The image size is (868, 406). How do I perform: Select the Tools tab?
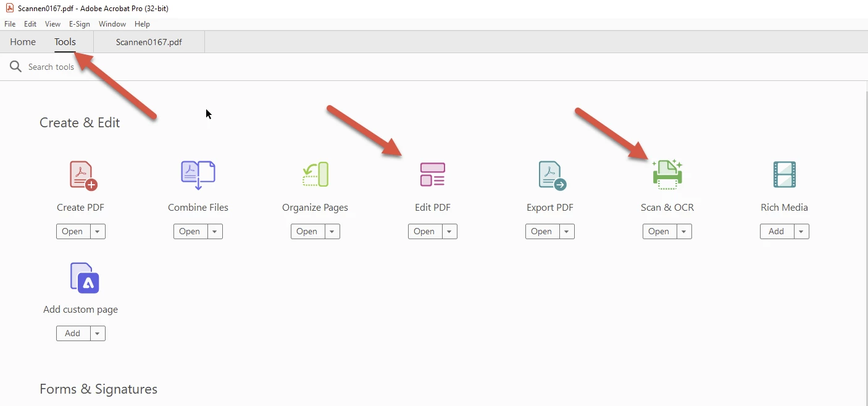(65, 42)
